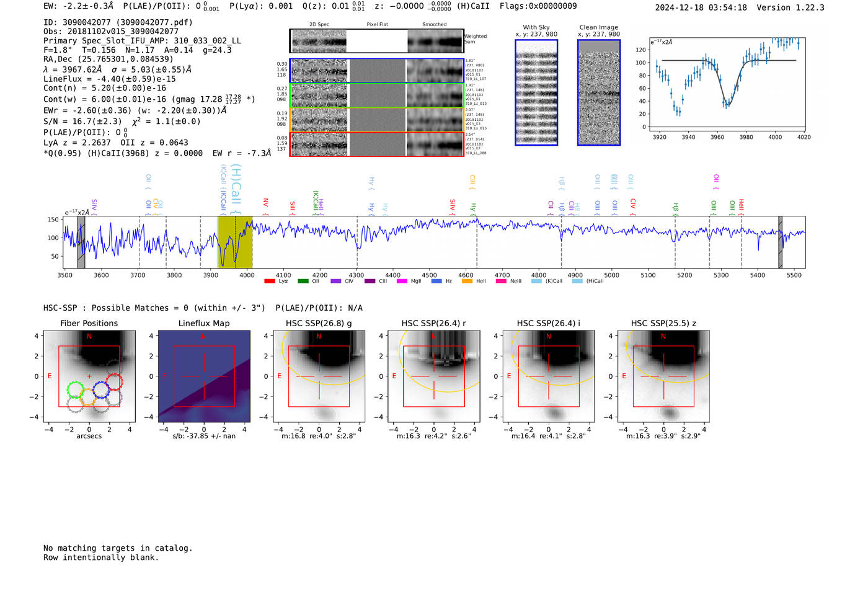Click the Pixel Flat column header
868x591 pixels.
pos(377,25)
